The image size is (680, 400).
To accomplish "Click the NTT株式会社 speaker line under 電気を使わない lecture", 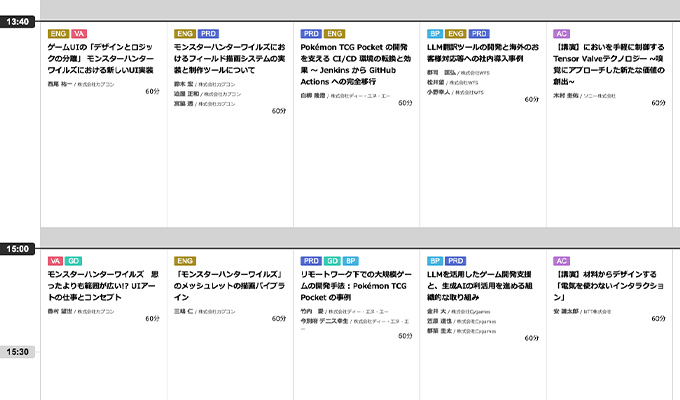I will [582, 311].
